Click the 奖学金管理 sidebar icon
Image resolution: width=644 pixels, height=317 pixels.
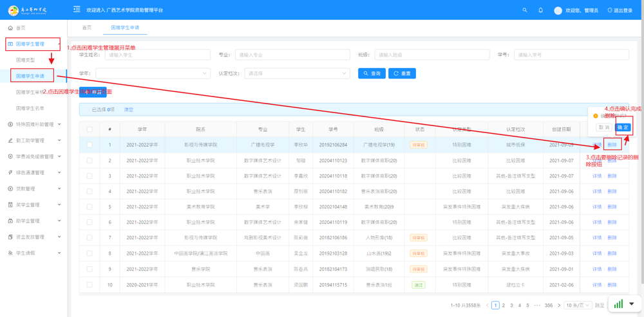click(x=10, y=205)
